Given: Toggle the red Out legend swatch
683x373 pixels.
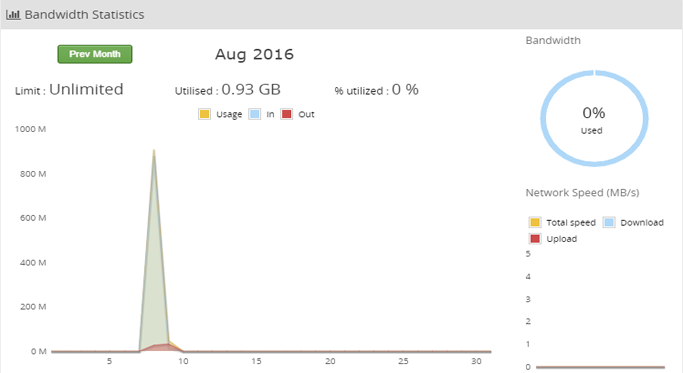Looking at the screenshot, I should pyautogui.click(x=286, y=114).
